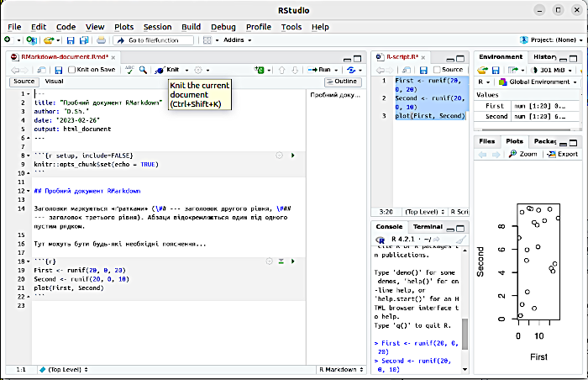
Task: Click the Console vertical scrollbar thumb
Action: [x=465, y=335]
